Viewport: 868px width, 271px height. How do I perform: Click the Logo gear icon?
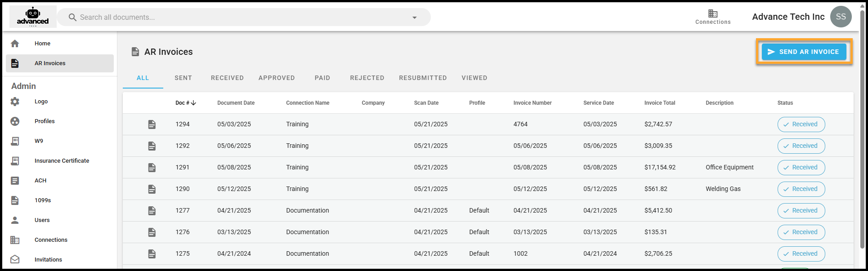(x=15, y=102)
